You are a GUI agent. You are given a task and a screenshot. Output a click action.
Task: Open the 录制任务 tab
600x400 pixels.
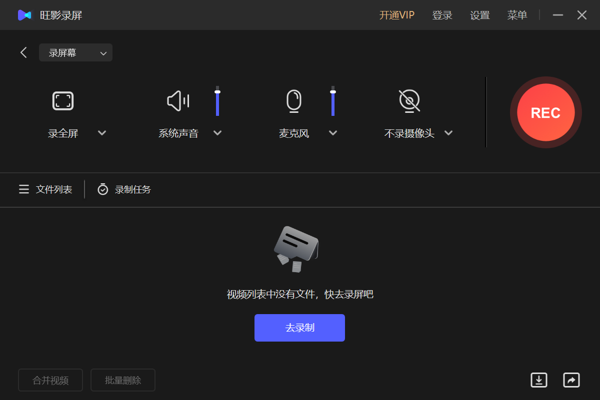point(124,189)
